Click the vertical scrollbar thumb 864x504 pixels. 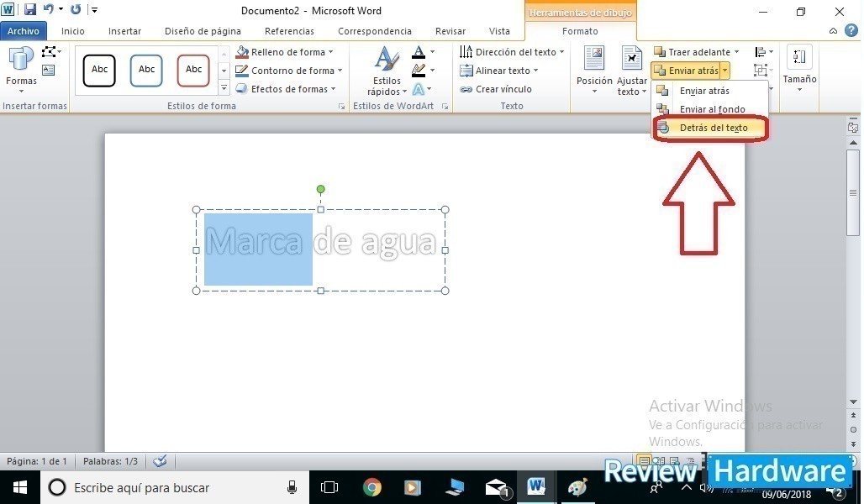tap(853, 193)
